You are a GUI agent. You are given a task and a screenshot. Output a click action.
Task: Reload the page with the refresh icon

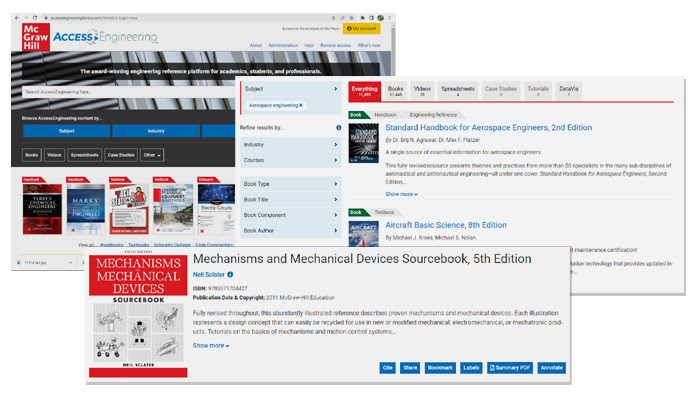pos(35,18)
